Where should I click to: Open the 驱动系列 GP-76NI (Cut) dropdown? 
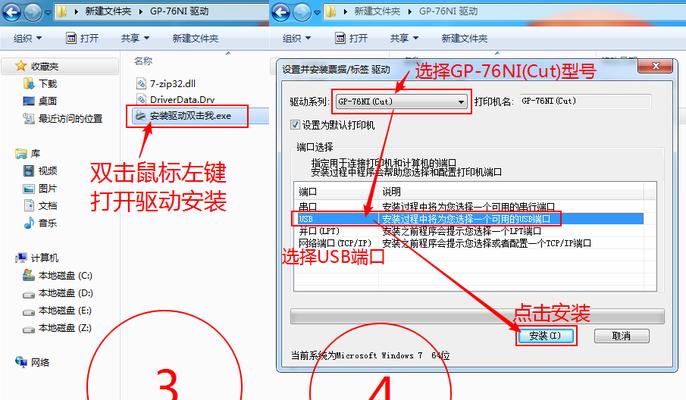click(x=401, y=102)
